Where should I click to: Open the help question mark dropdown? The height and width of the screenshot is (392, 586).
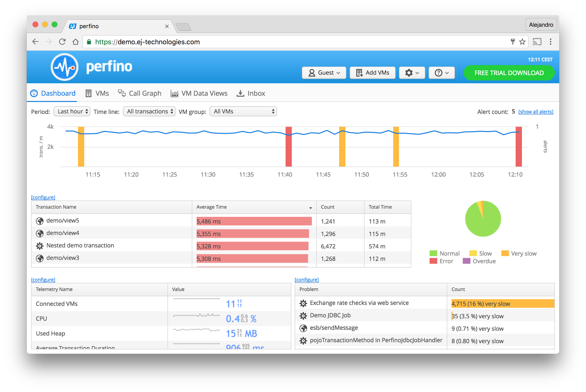tap(441, 73)
